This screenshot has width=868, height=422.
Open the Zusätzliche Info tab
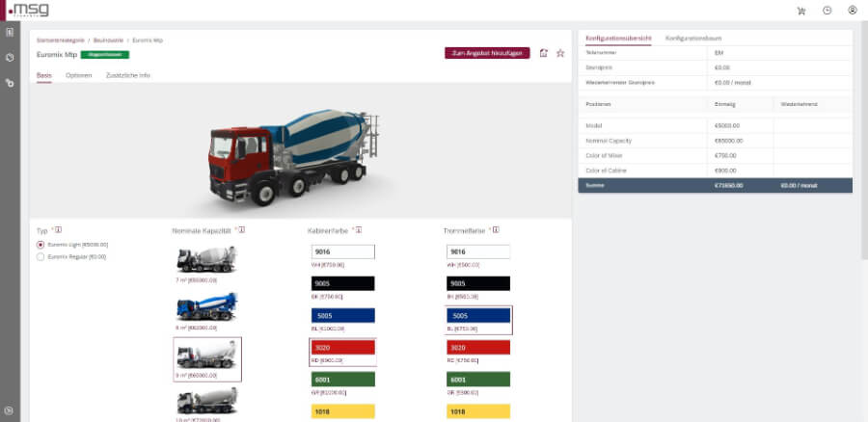128,75
